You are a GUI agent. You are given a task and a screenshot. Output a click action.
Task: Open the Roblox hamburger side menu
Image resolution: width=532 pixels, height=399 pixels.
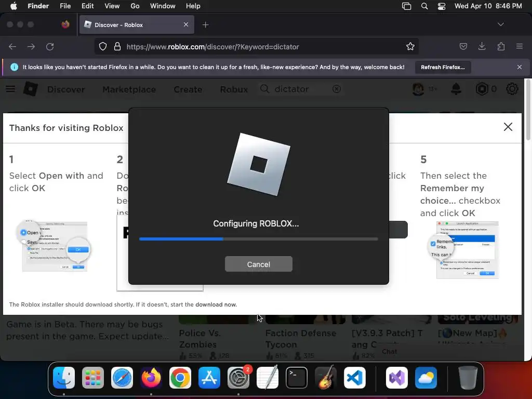(10, 89)
